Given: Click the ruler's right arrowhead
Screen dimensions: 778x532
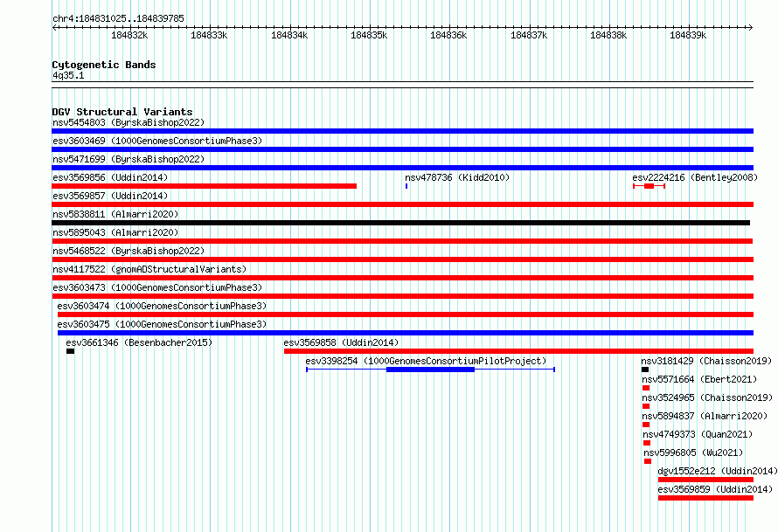Looking at the screenshot, I should (751, 28).
